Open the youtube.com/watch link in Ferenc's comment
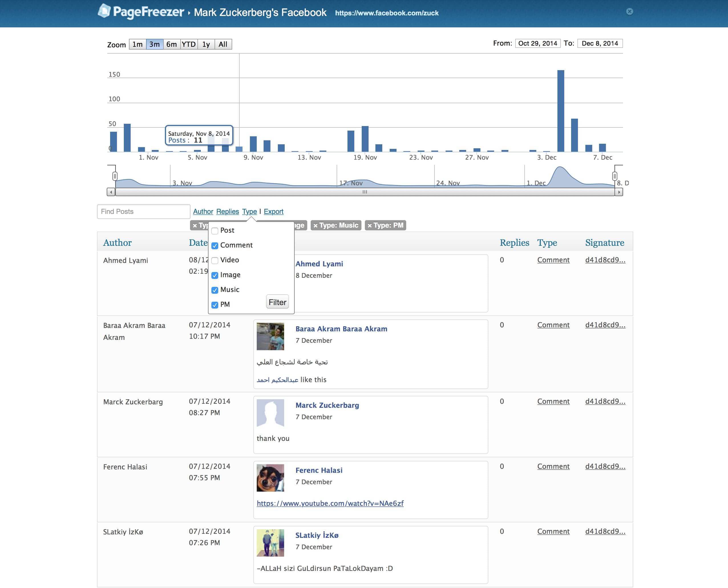The image size is (728, 588). 330,504
